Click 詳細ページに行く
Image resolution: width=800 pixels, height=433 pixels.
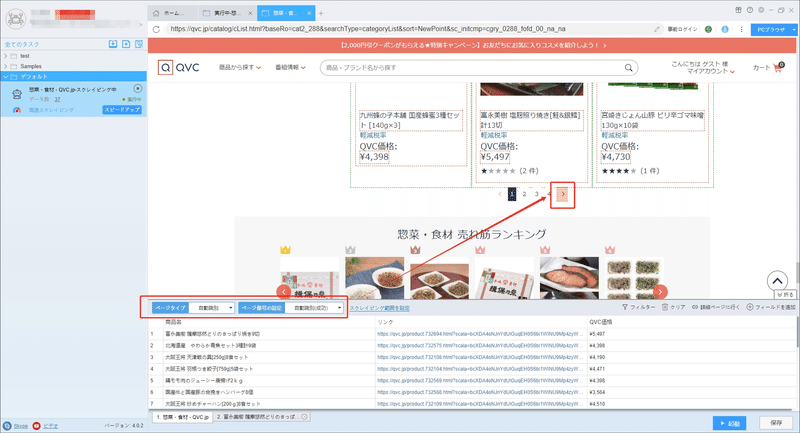[x=715, y=307]
